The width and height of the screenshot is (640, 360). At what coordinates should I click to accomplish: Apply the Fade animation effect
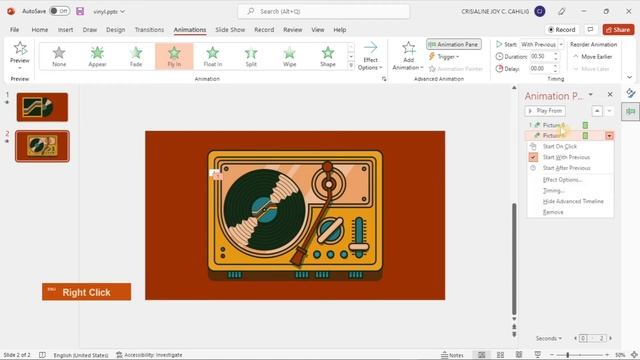tap(136, 56)
